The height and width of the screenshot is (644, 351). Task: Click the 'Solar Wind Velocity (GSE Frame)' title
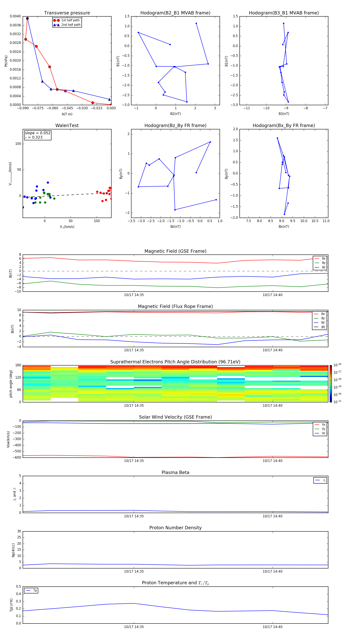coord(175,417)
